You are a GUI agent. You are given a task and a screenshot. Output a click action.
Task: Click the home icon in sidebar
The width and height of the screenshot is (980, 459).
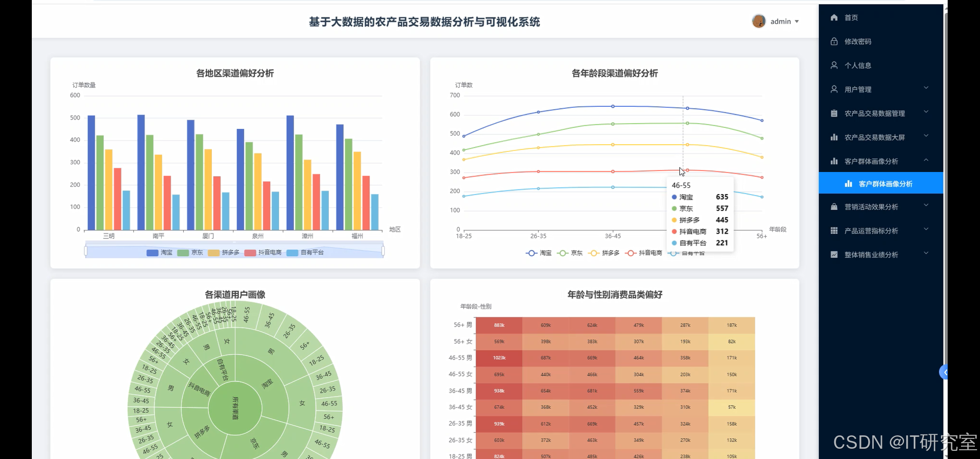(834, 17)
